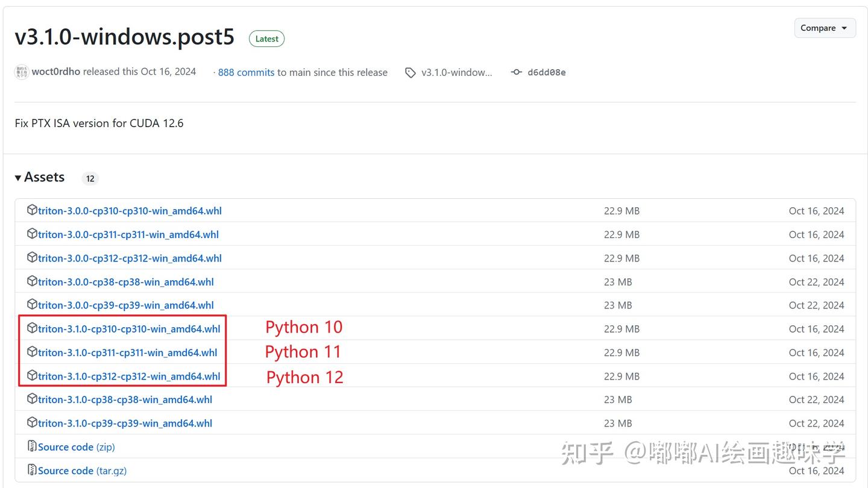The image size is (868, 488).
Task: Open the woct0rdho author profile link
Action: point(55,72)
